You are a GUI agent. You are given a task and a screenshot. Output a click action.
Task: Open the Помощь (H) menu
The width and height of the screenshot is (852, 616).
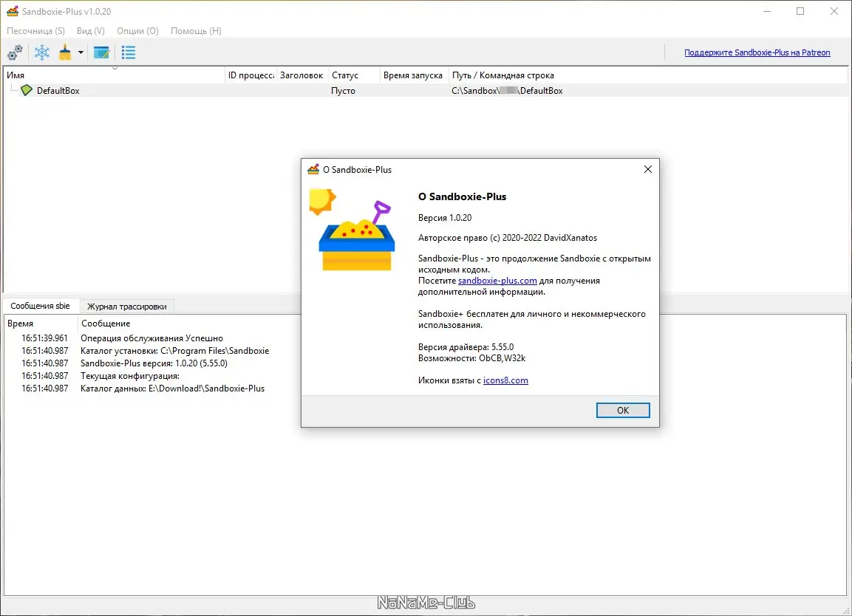(x=196, y=31)
